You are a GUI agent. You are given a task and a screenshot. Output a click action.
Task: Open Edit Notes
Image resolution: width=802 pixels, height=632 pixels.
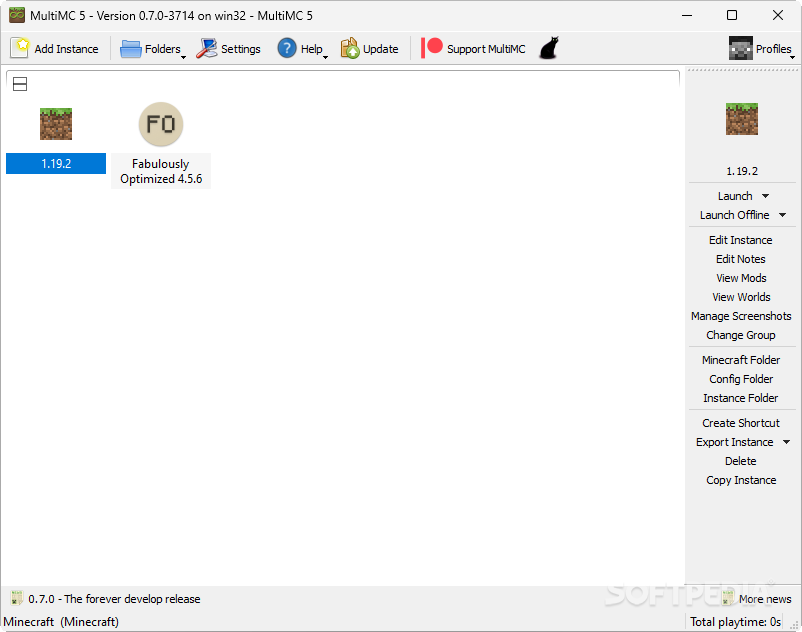click(x=741, y=259)
